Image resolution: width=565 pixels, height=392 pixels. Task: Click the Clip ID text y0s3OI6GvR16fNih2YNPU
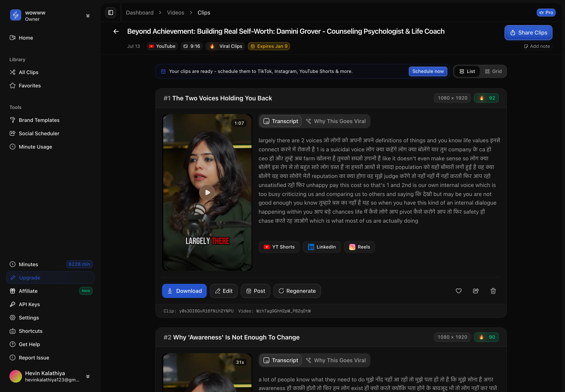click(206, 311)
